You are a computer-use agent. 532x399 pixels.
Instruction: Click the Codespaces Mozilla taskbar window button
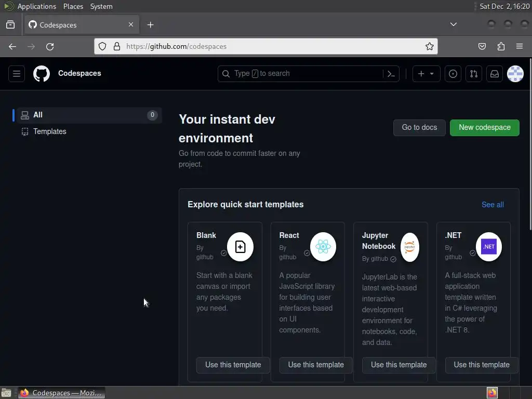61,393
